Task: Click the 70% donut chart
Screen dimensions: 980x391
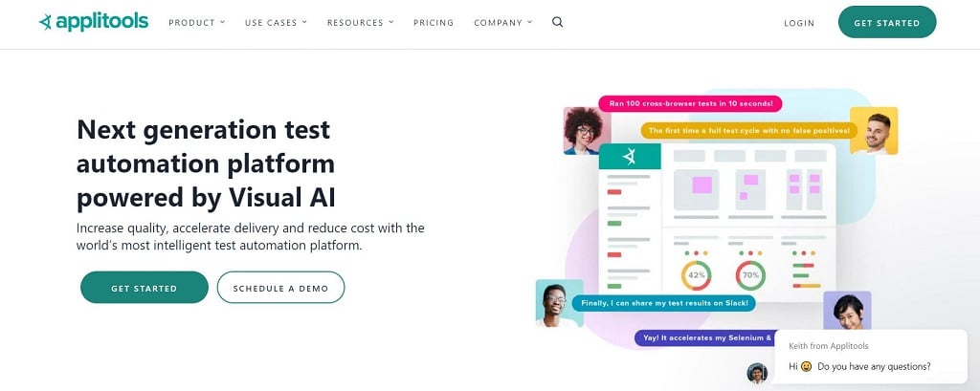Action: click(750, 274)
